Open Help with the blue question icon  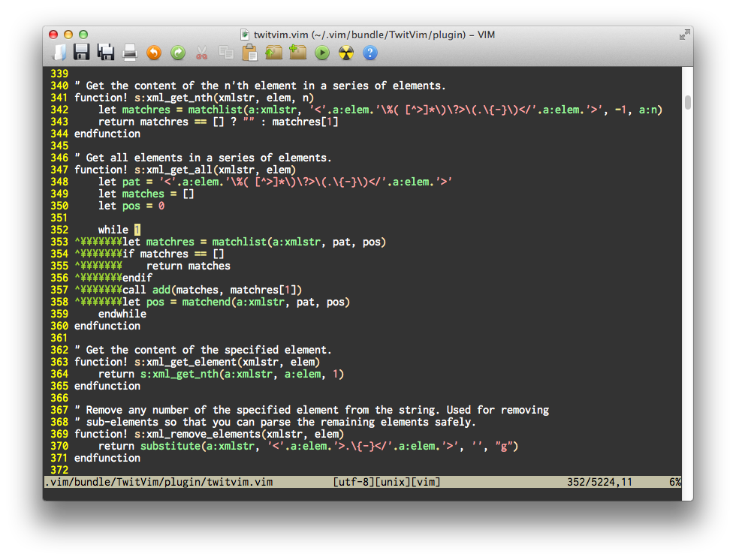pyautogui.click(x=370, y=53)
